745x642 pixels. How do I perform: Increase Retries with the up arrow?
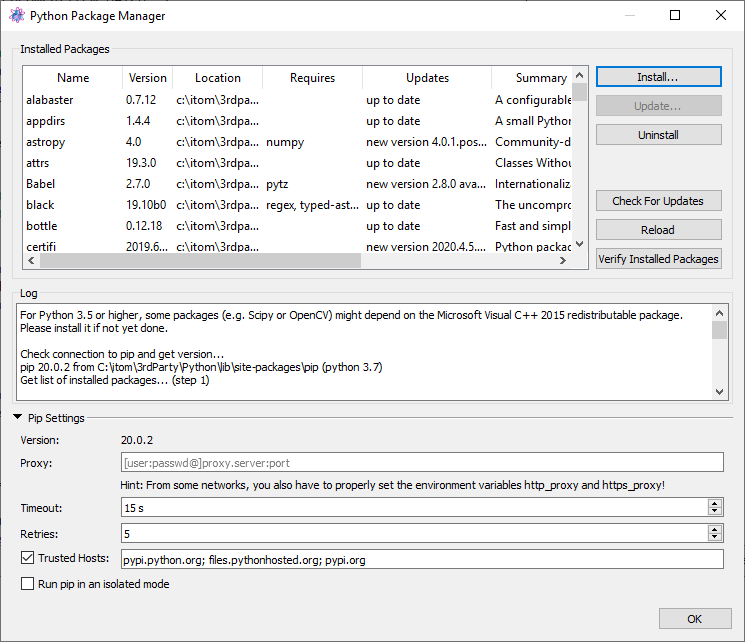click(714, 529)
